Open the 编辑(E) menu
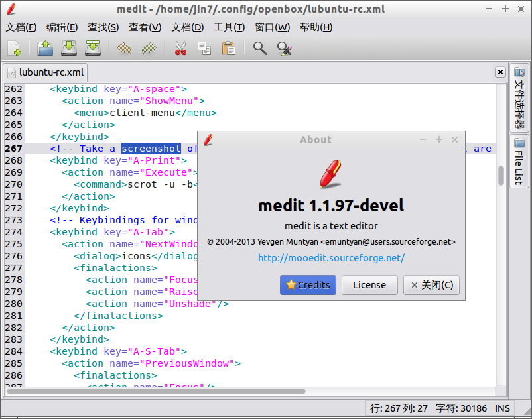 tap(62, 27)
